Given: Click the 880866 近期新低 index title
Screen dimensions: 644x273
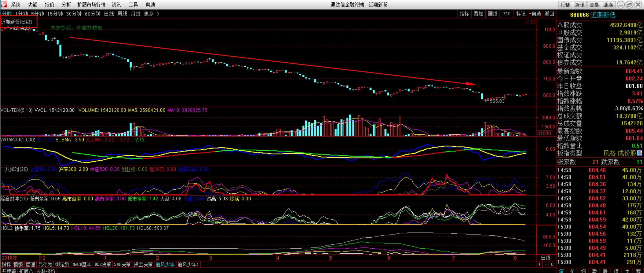Looking at the screenshot, I should tap(593, 15).
